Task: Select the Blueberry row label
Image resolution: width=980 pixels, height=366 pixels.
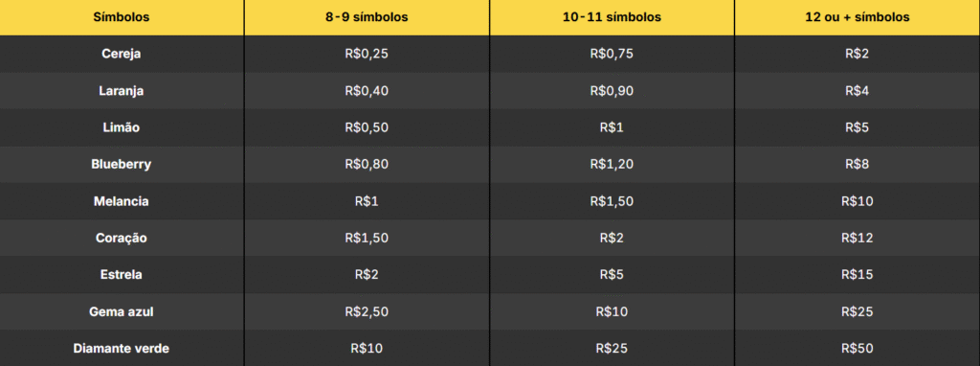Action: [122, 165]
